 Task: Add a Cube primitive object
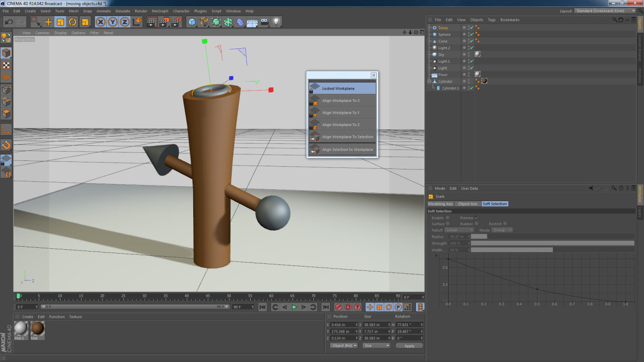coord(192,22)
